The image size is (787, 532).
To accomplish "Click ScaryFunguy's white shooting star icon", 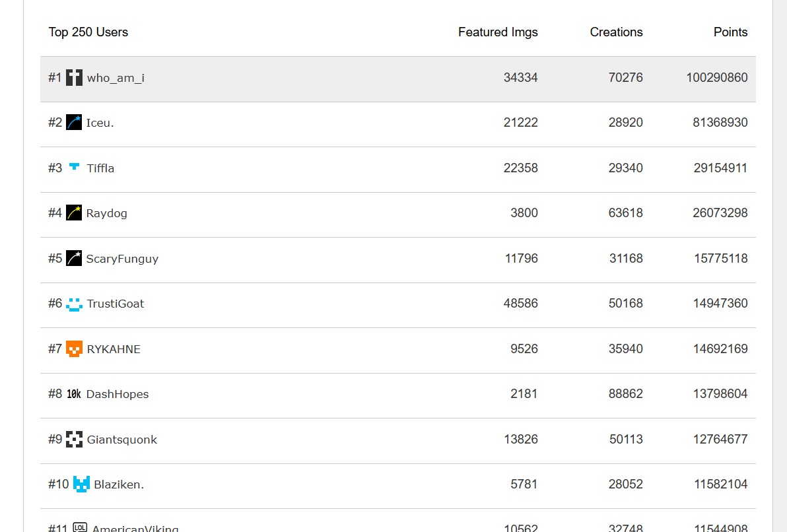I will tap(74, 258).
